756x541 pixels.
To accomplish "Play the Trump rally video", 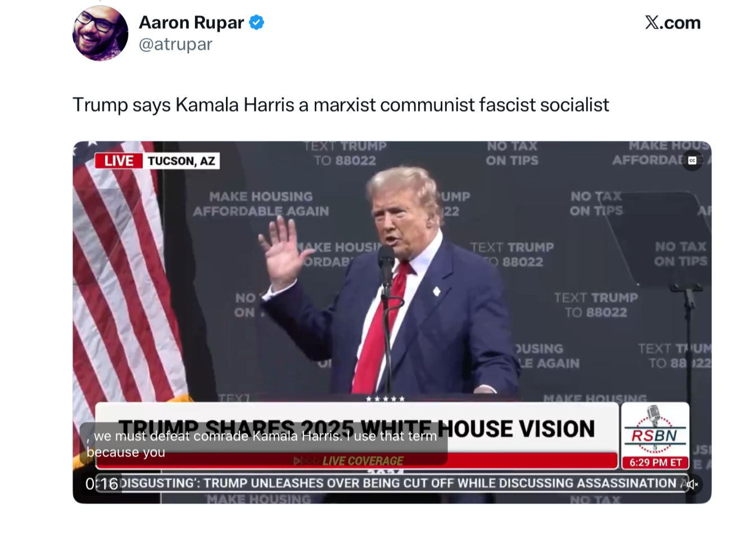I will tap(392, 322).
